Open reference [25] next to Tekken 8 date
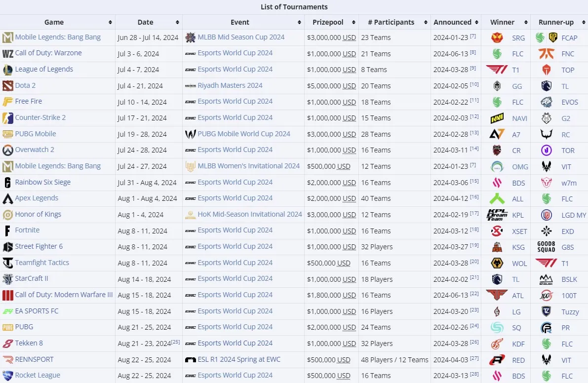Screen dimensions: 588x383 point(175,342)
